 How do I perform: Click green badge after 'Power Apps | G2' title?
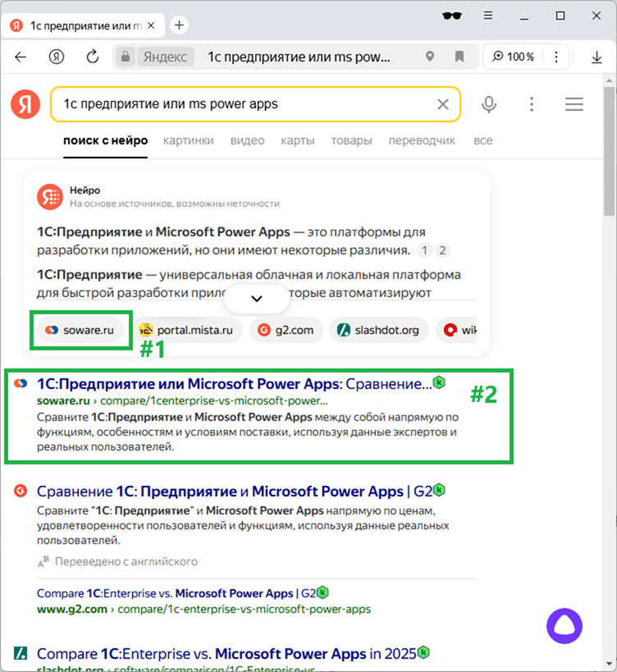[439, 489]
